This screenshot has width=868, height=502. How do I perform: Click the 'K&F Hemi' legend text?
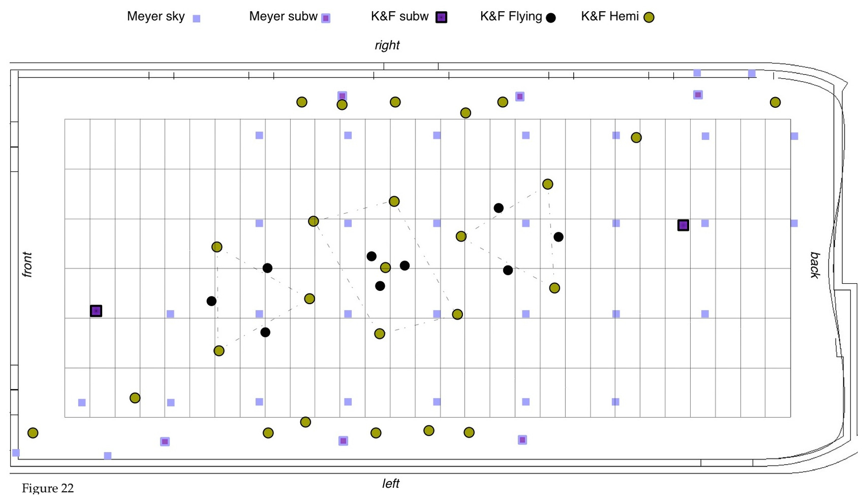[609, 16]
